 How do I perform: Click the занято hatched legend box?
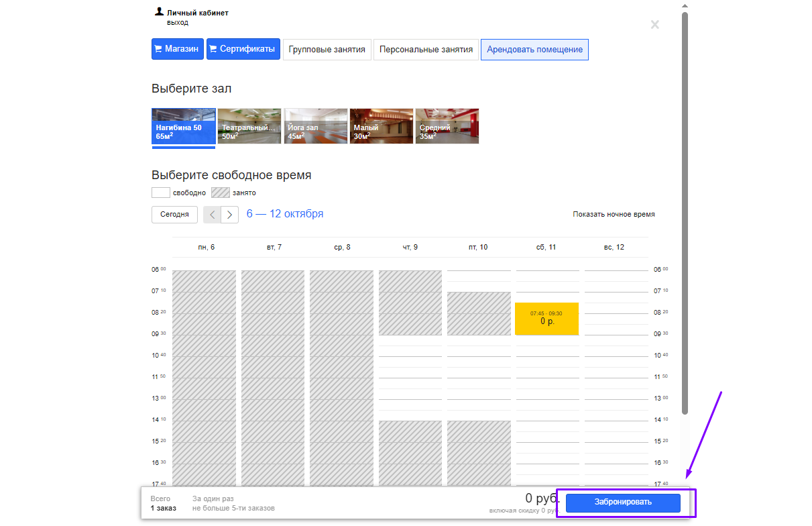[221, 193]
